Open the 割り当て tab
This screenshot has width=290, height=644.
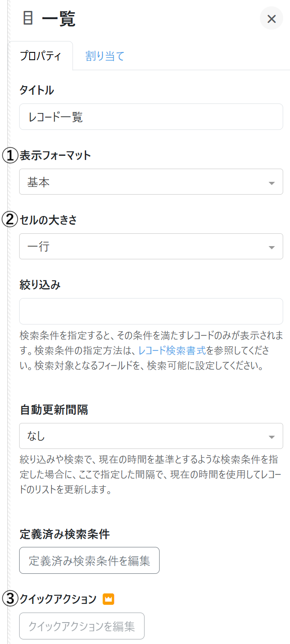[x=105, y=56]
